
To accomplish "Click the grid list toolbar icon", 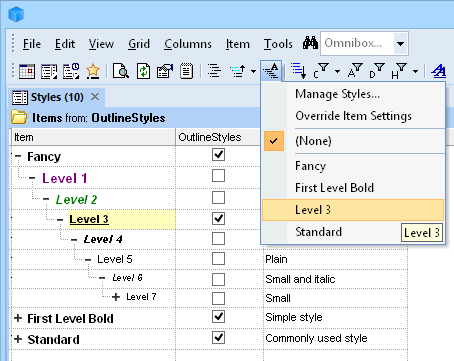I will tap(49, 71).
